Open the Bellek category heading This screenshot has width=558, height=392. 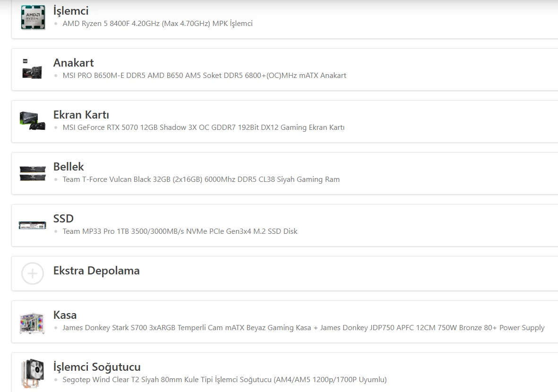(x=69, y=166)
